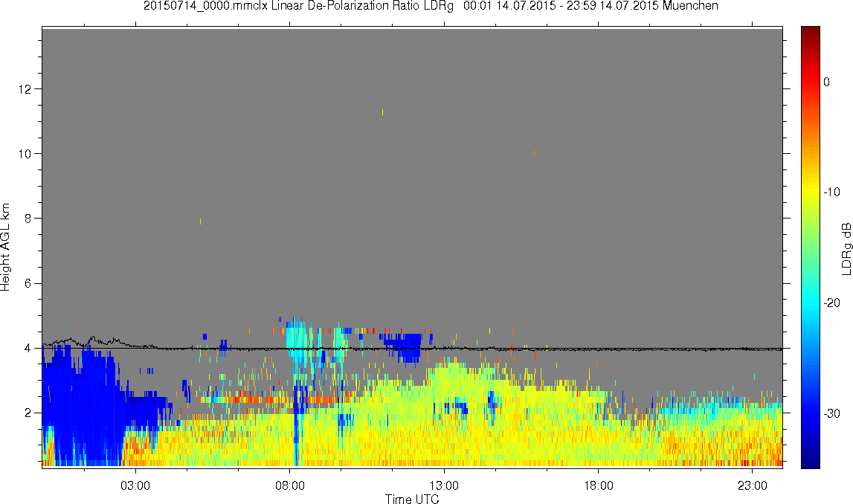This screenshot has width=853, height=504.
Task: Click the 23:00 time tick label
Action: point(753,485)
